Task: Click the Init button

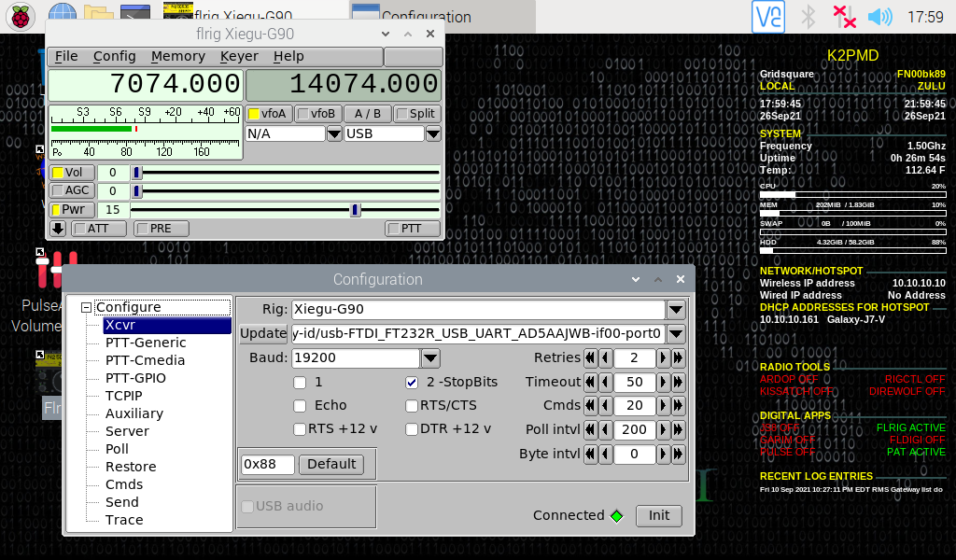Action: (x=658, y=515)
